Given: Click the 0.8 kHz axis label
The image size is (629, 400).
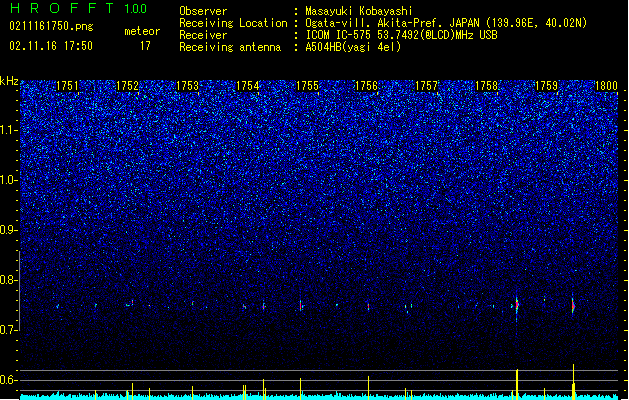Looking at the screenshot, I should pyautogui.click(x=9, y=280).
